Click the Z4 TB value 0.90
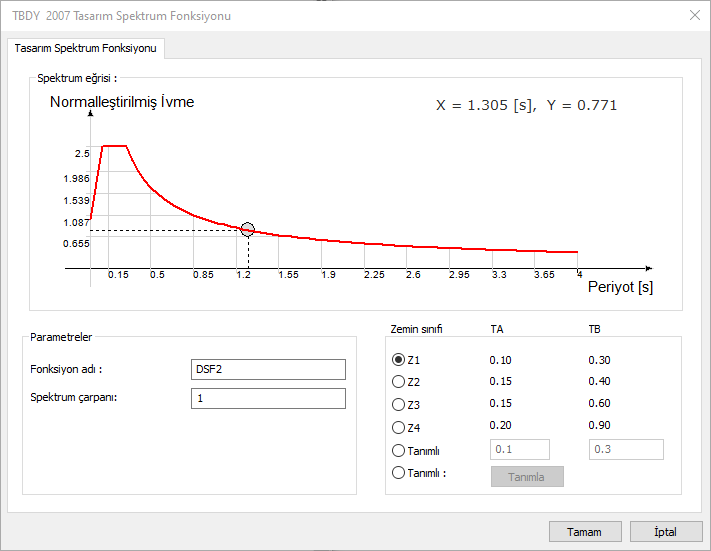The width and height of the screenshot is (711, 551). [599, 425]
